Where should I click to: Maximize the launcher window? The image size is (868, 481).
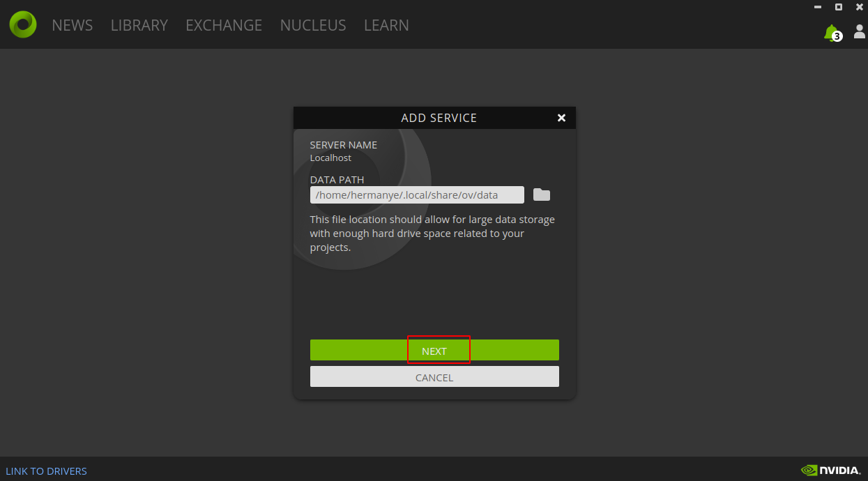click(x=839, y=7)
